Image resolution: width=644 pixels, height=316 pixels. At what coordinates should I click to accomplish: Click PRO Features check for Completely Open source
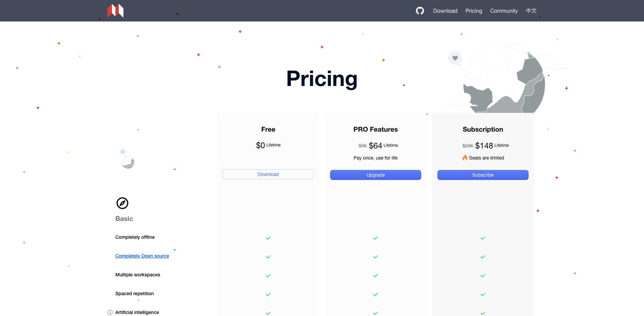[376, 257]
